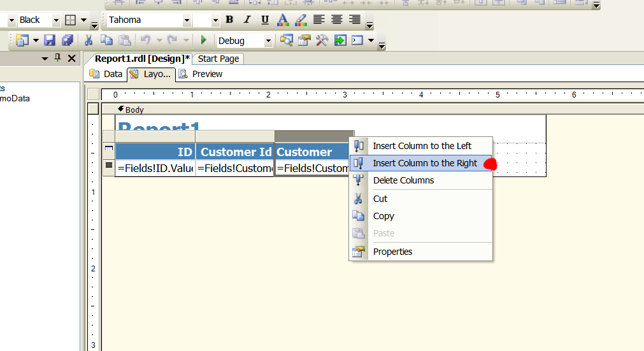Open the Find in Files icon

pyautogui.click(x=286, y=40)
